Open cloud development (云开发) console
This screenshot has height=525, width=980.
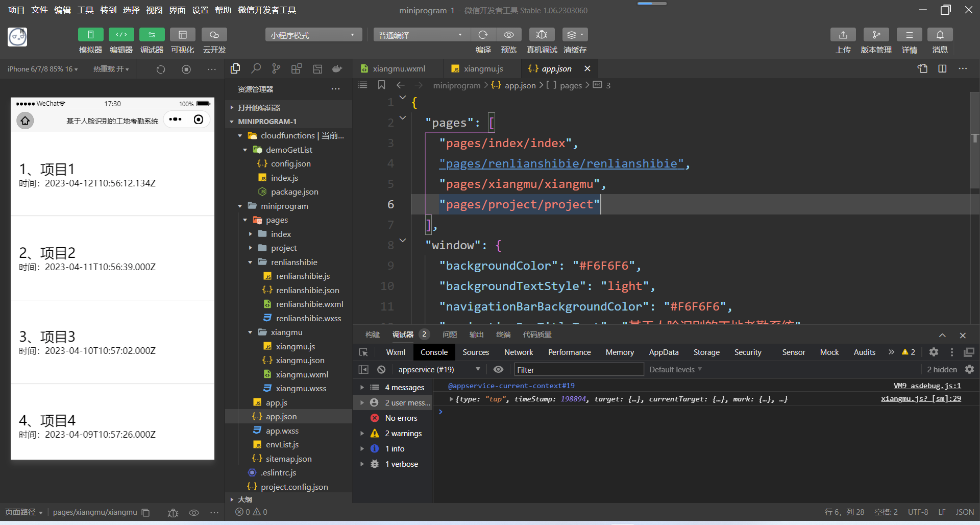[x=214, y=35]
